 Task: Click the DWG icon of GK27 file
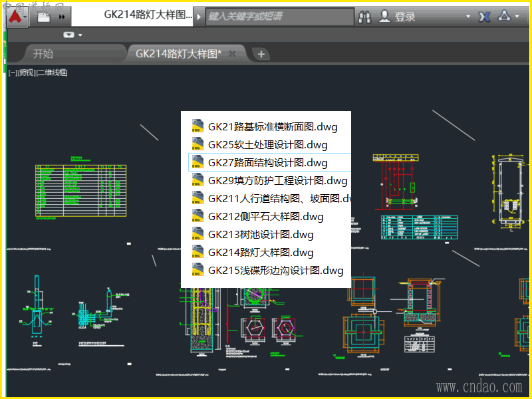coord(198,162)
